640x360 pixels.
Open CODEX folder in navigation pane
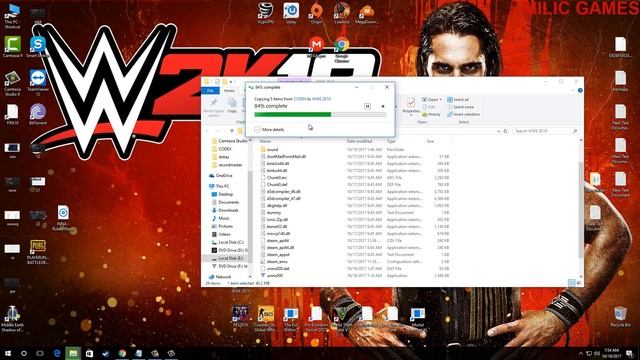coord(225,149)
